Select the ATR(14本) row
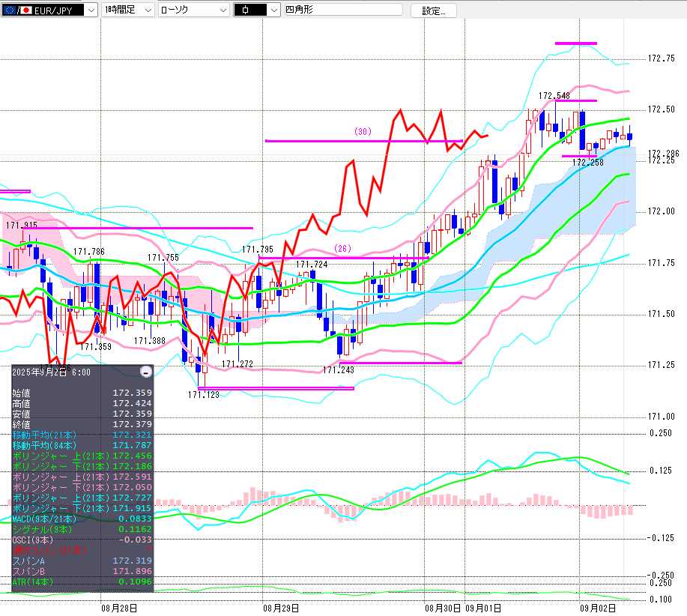Screen dimensions: 687x616 [x=82, y=582]
